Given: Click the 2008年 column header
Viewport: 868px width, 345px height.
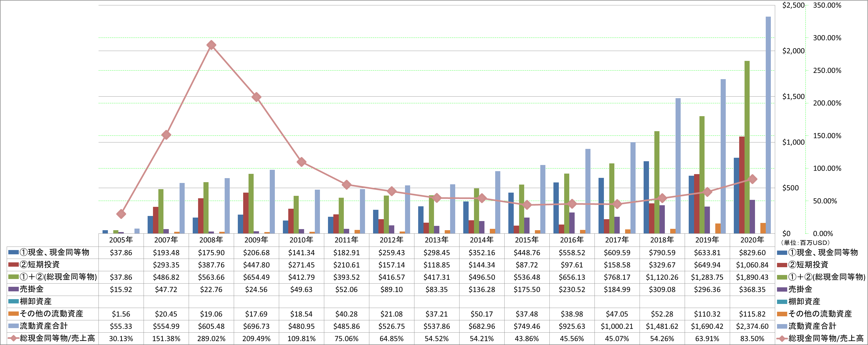Looking at the screenshot, I should click(x=211, y=240).
